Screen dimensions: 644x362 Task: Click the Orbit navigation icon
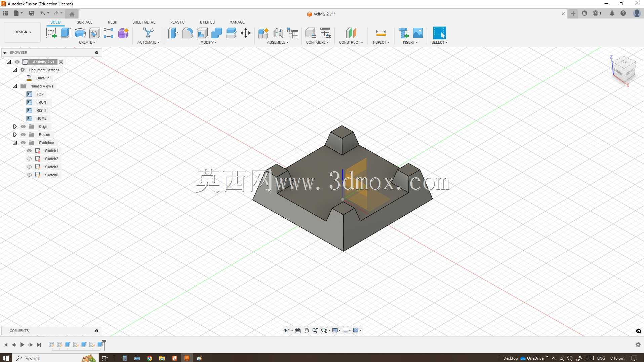[x=287, y=330]
